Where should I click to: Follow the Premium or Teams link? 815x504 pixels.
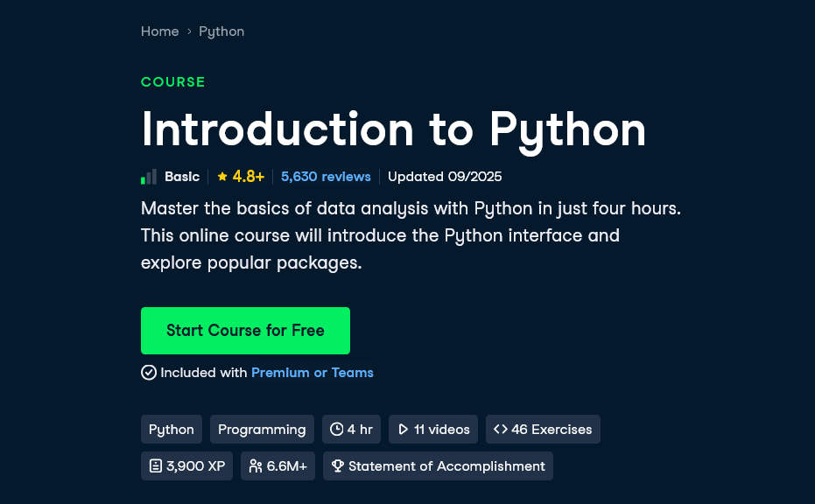(x=313, y=373)
